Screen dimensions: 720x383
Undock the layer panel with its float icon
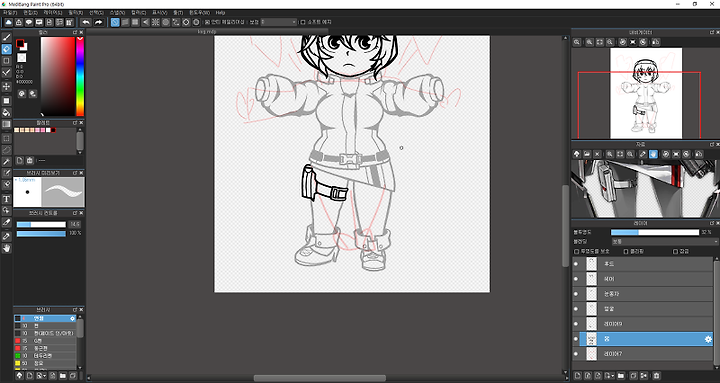[712, 223]
